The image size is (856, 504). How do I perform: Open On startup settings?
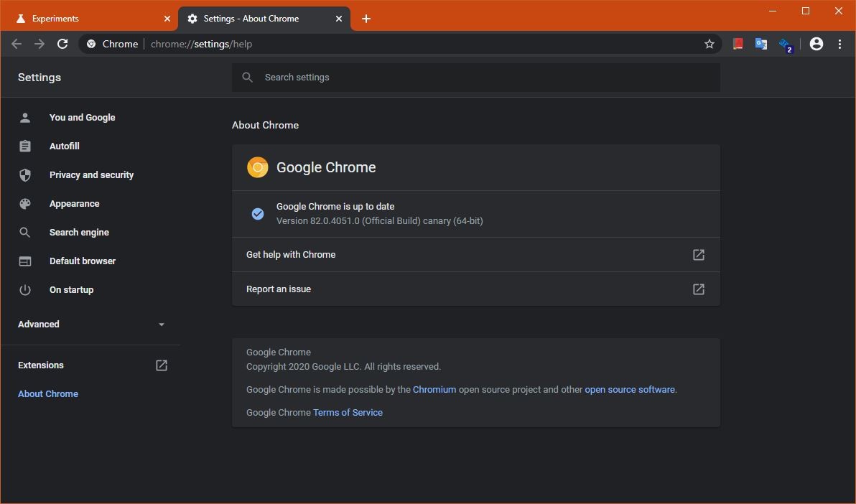point(71,290)
